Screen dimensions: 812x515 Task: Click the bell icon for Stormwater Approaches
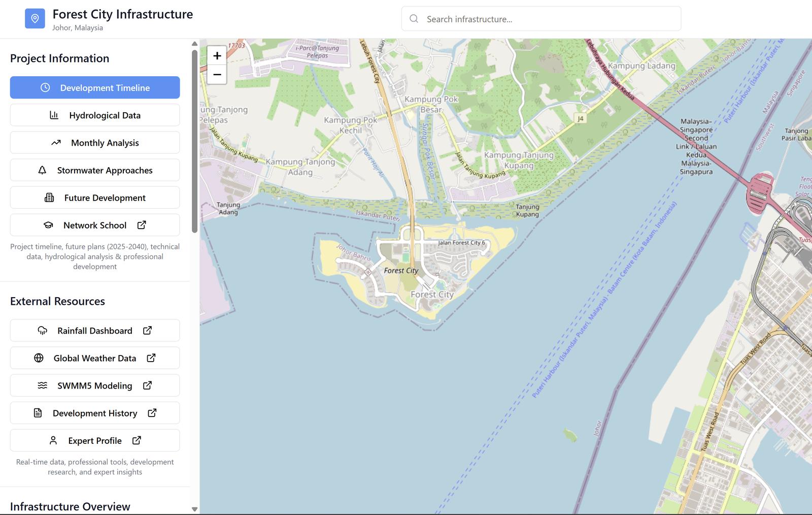[x=42, y=170]
